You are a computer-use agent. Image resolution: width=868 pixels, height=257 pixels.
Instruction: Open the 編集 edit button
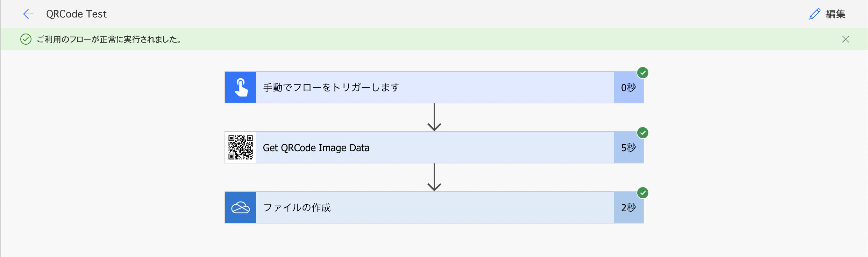(827, 14)
